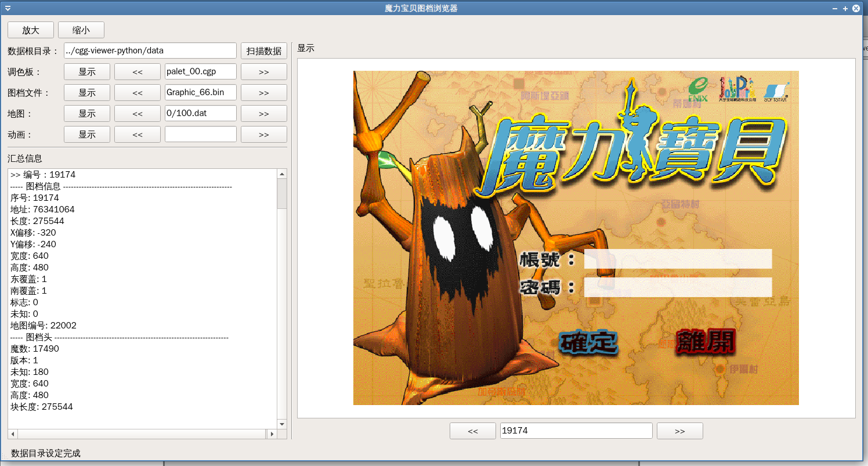Click the '未知: 180' line
868x466 pixels.
(x=30, y=372)
